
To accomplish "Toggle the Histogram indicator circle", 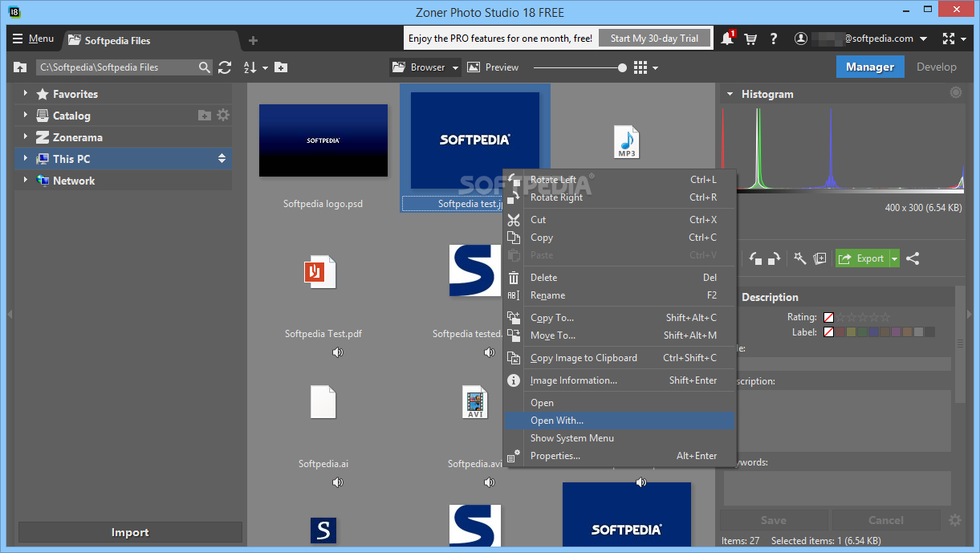I will click(x=956, y=93).
